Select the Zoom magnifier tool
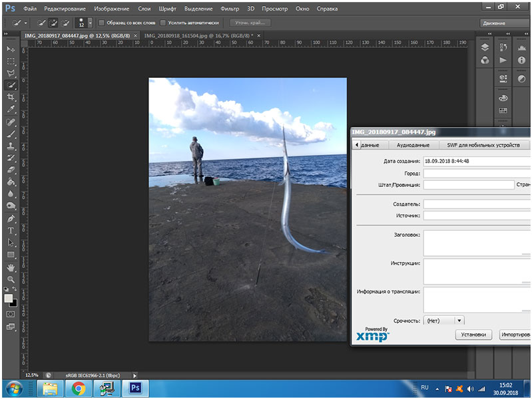 tap(11, 279)
